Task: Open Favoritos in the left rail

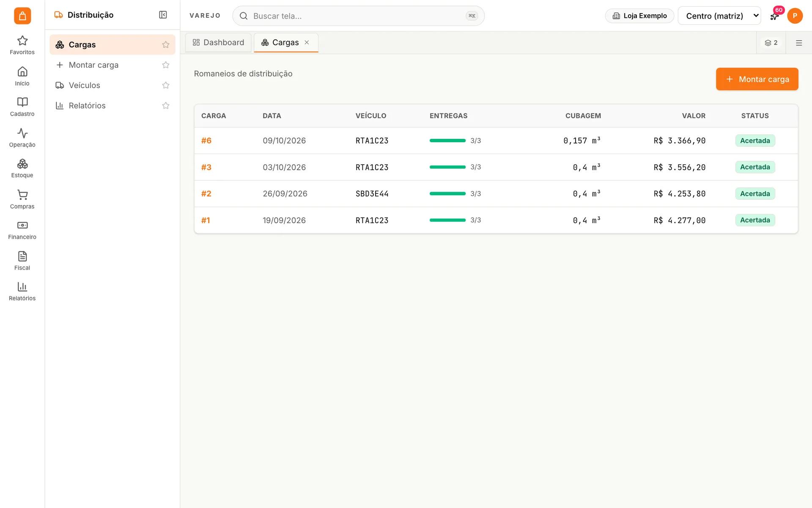Action: point(22,45)
